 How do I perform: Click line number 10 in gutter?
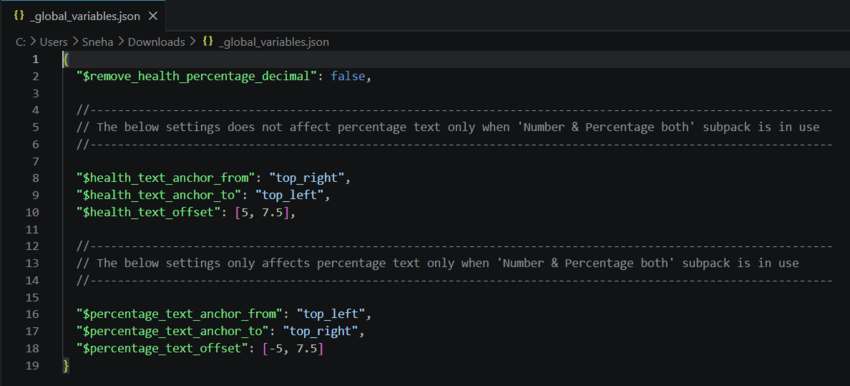coord(33,212)
